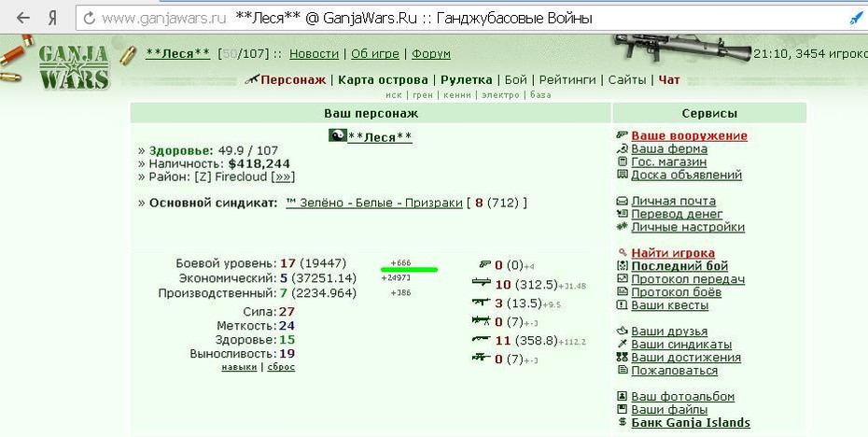Click the Боевой уровень value 17 (19447)

(x=314, y=263)
